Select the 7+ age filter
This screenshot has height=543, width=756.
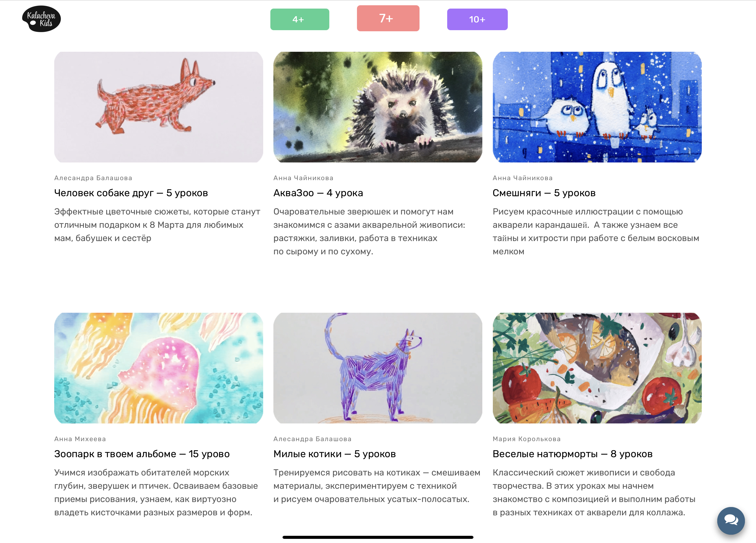388,18
